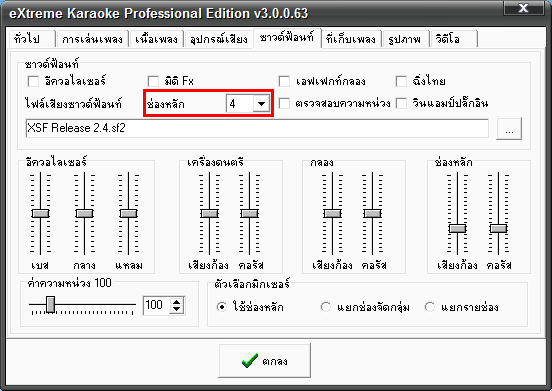The width and height of the screenshot is (552, 391).
Task: Switch to the ทั่วไป tab
Action: click(x=32, y=39)
